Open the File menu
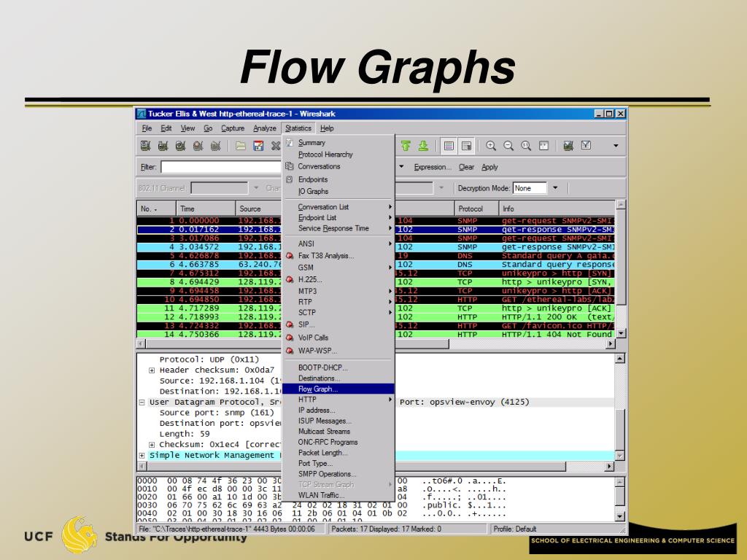Screen dimensions: 747x560 coord(147,128)
